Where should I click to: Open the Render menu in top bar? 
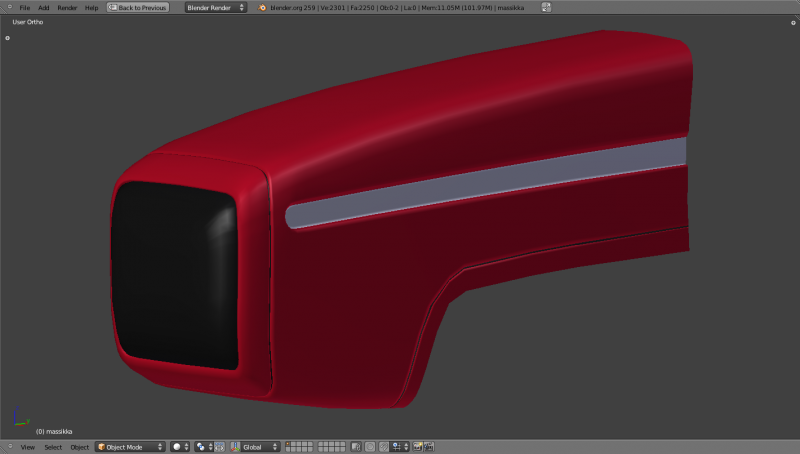click(67, 7)
